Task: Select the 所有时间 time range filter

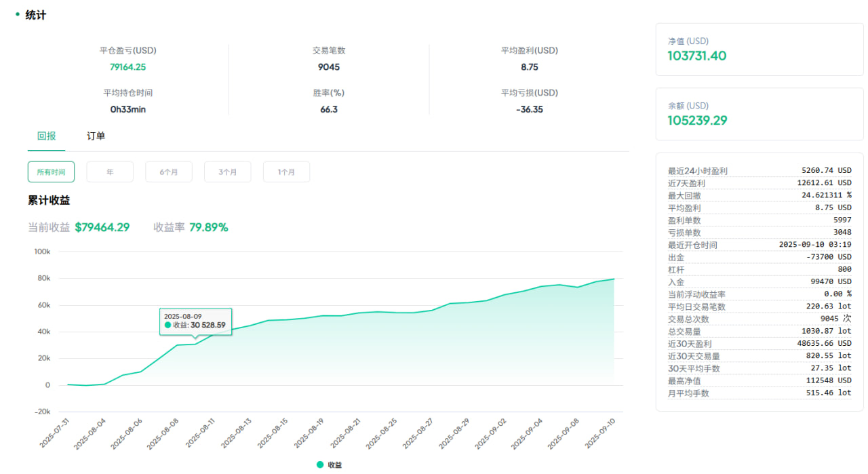Action: click(52, 172)
